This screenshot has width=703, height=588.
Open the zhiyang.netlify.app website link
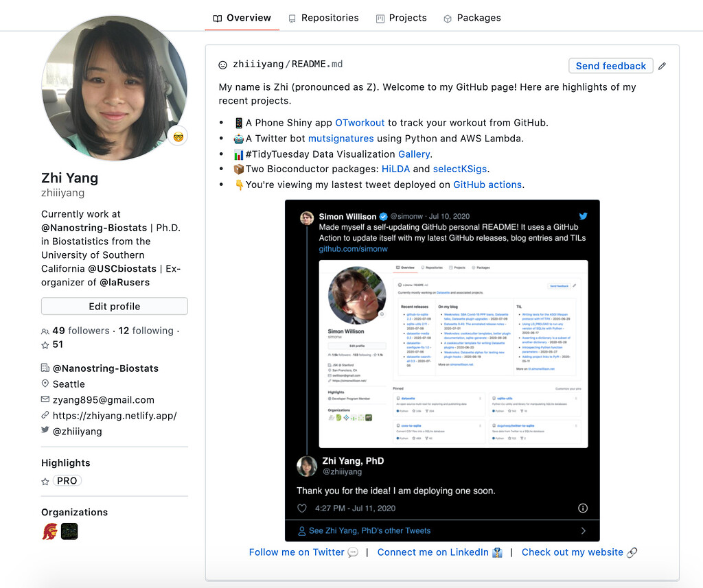pyautogui.click(x=115, y=416)
